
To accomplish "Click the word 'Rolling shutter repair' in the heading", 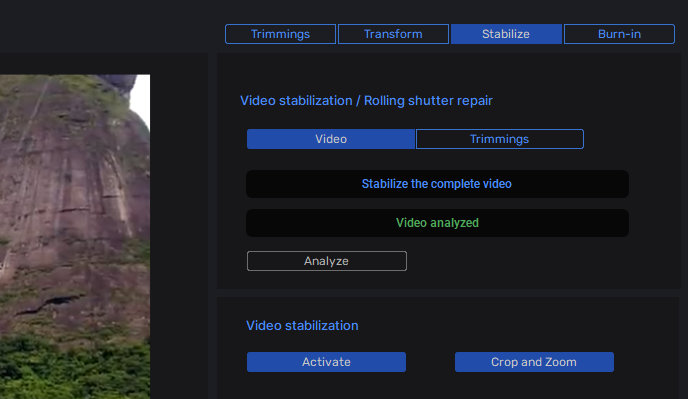I will (428, 101).
